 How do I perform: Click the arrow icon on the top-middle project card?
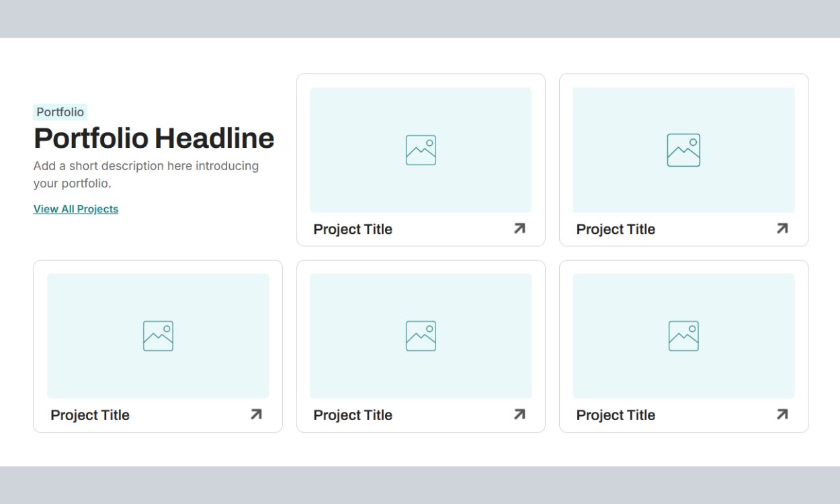pos(519,228)
